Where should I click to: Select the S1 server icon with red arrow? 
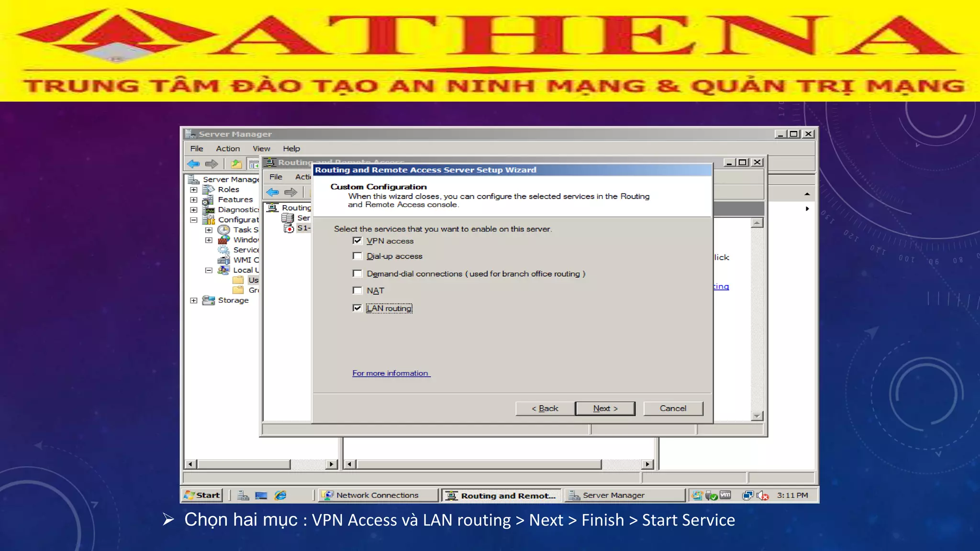point(289,228)
